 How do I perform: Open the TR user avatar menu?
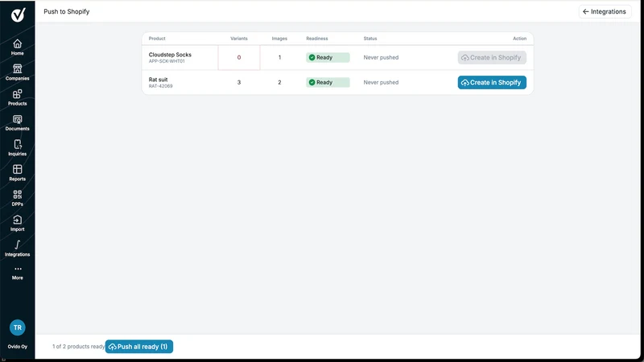pos(17,327)
